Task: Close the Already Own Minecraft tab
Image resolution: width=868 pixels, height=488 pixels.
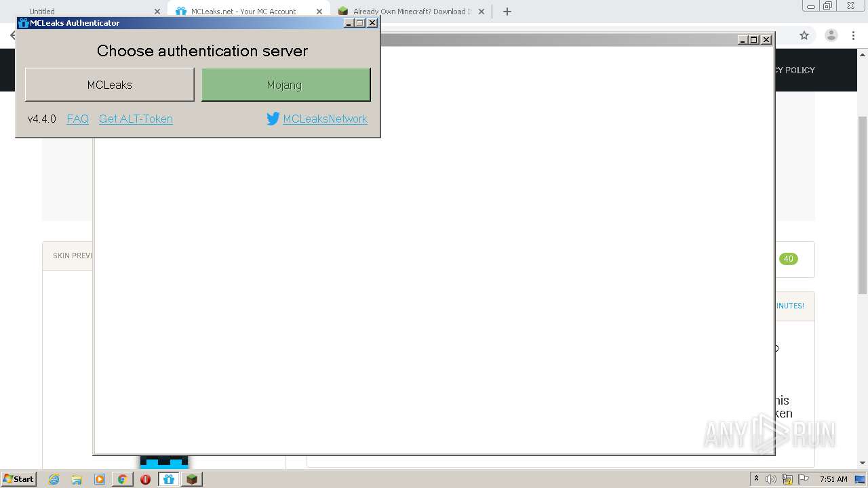Action: pos(481,12)
